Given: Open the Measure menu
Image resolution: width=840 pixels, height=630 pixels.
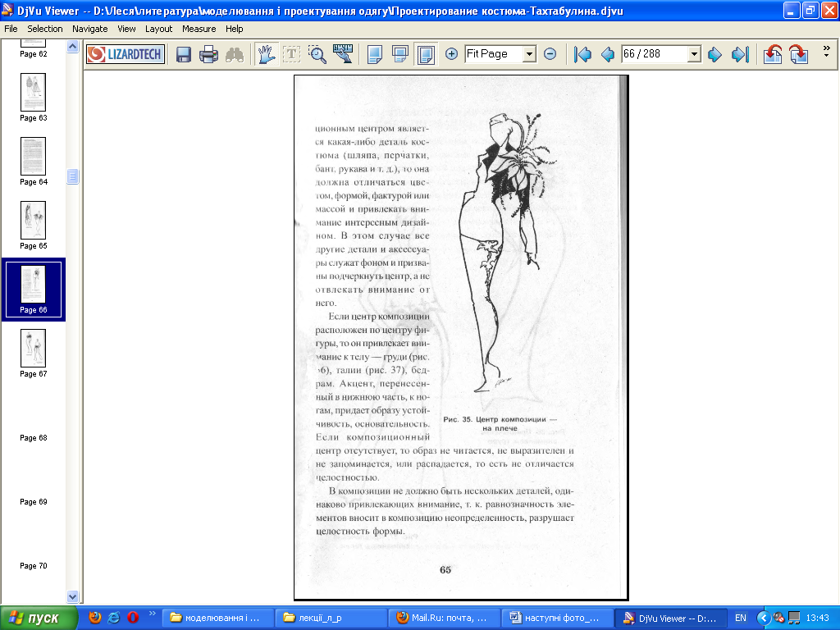Looking at the screenshot, I should [x=199, y=29].
